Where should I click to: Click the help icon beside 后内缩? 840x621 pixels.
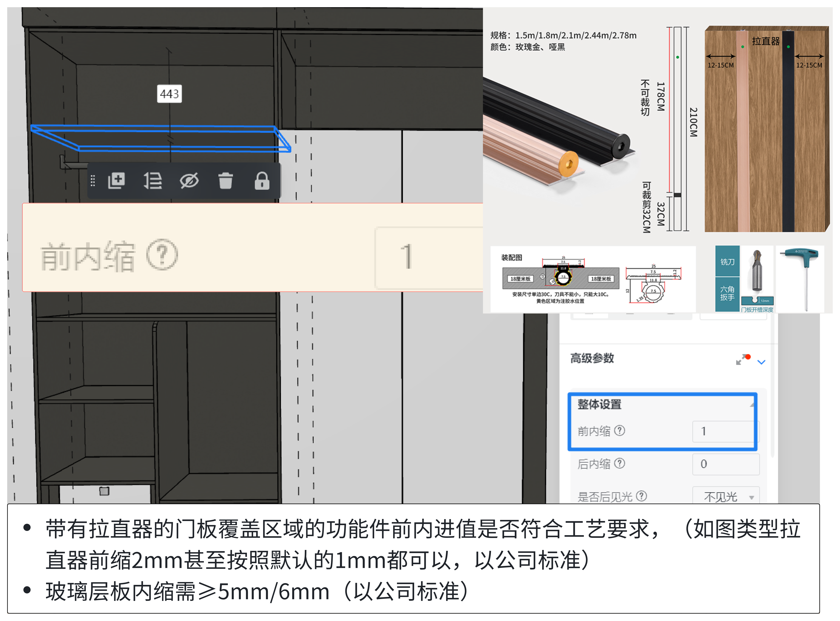pyautogui.click(x=619, y=463)
